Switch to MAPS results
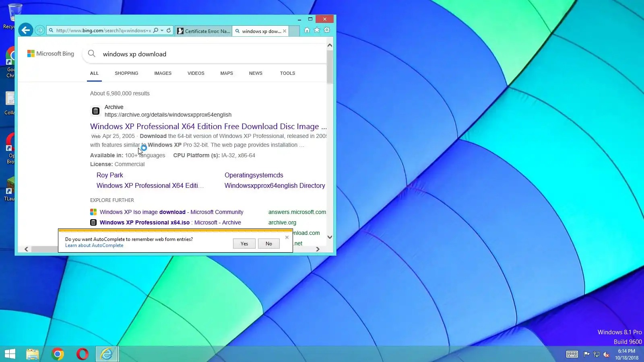 pyautogui.click(x=227, y=73)
